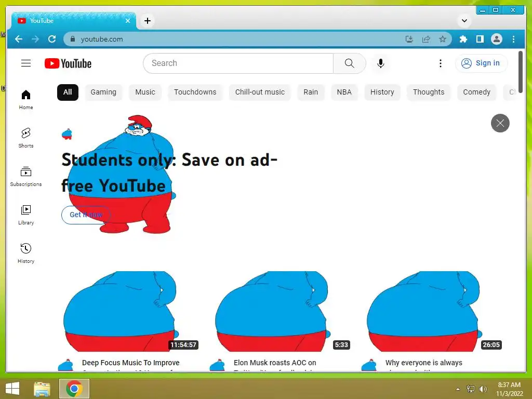Dismiss the student promo banner

coord(500,123)
